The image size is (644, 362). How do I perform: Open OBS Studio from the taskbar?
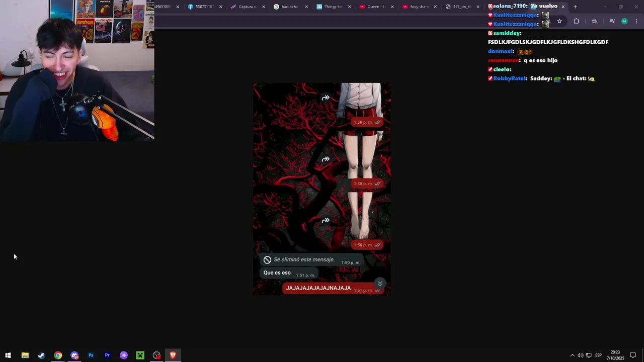coord(157,355)
